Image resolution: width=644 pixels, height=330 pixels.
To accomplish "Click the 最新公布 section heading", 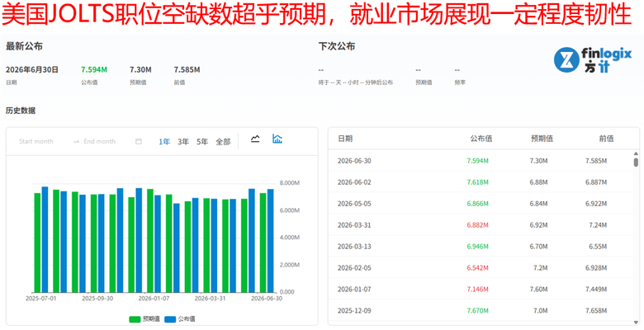I will 24,46.
